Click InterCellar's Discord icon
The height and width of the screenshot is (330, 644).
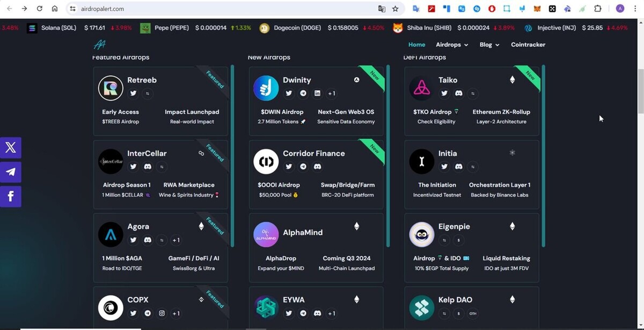click(148, 167)
